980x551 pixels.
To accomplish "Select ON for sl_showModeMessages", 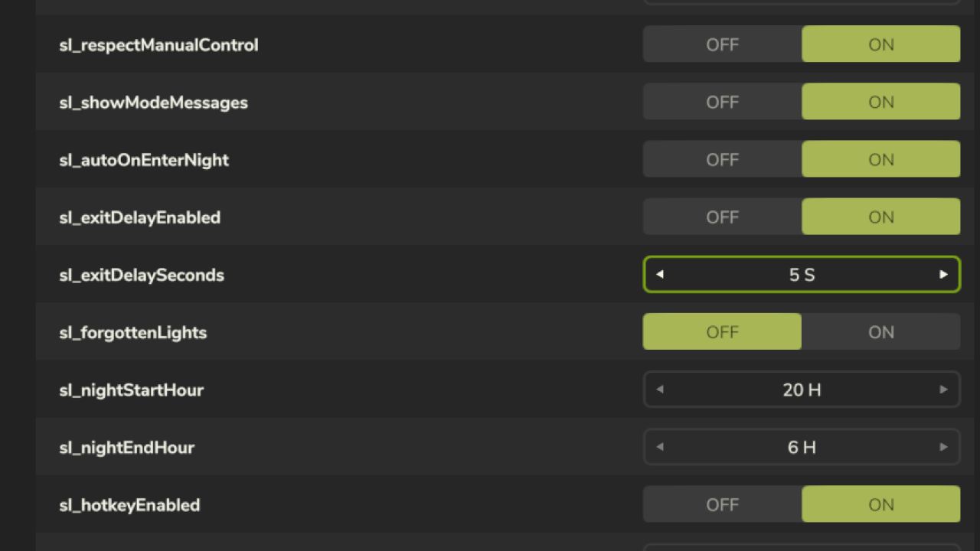I will point(880,102).
